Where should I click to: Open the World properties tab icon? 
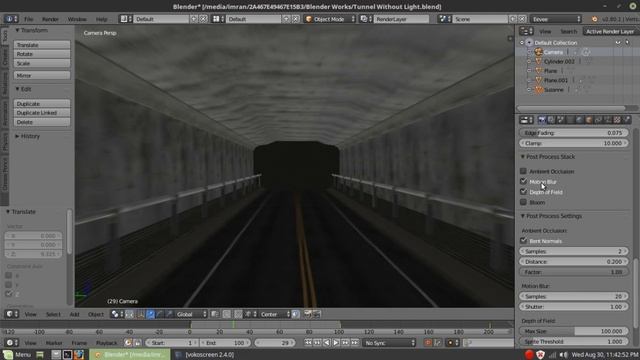pyautogui.click(x=579, y=120)
